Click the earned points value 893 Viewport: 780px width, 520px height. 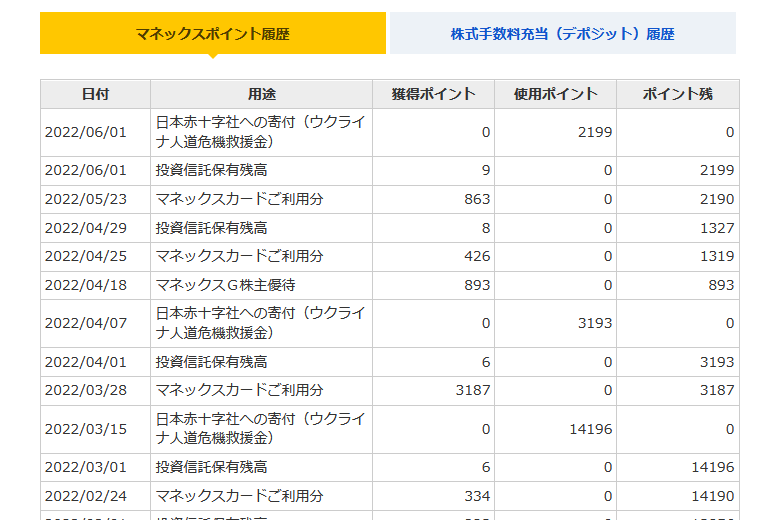point(477,285)
